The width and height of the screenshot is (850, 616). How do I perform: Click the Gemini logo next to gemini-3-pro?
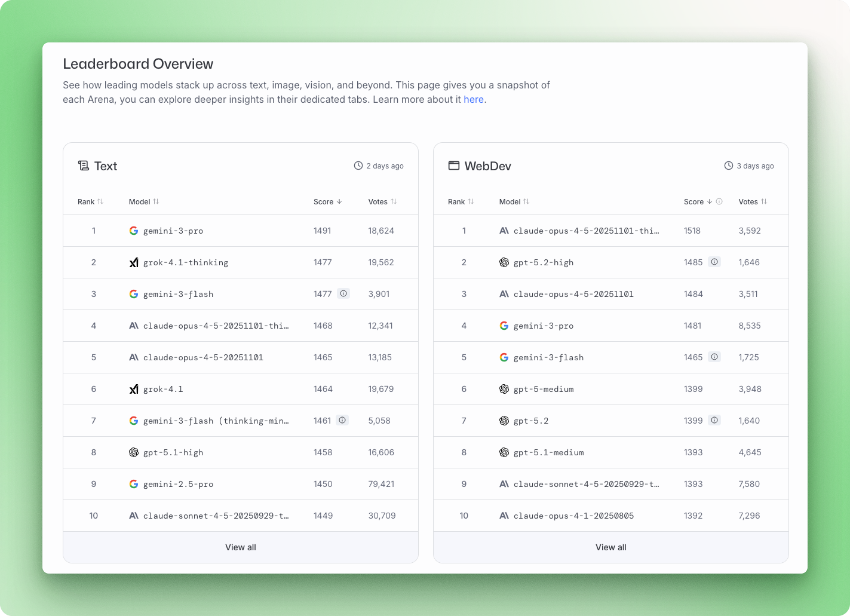pos(134,231)
